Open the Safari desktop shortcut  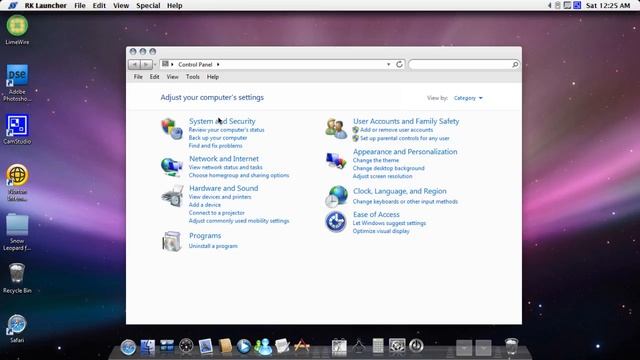(x=17, y=328)
